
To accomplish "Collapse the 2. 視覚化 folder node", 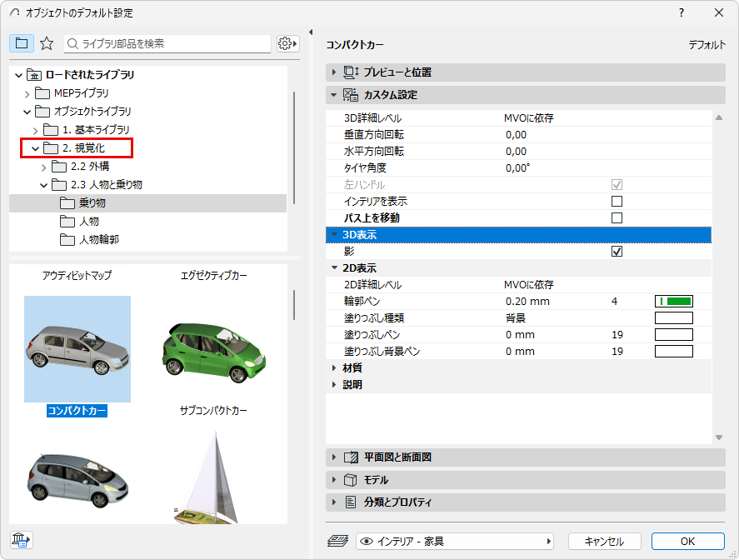I will [35, 148].
